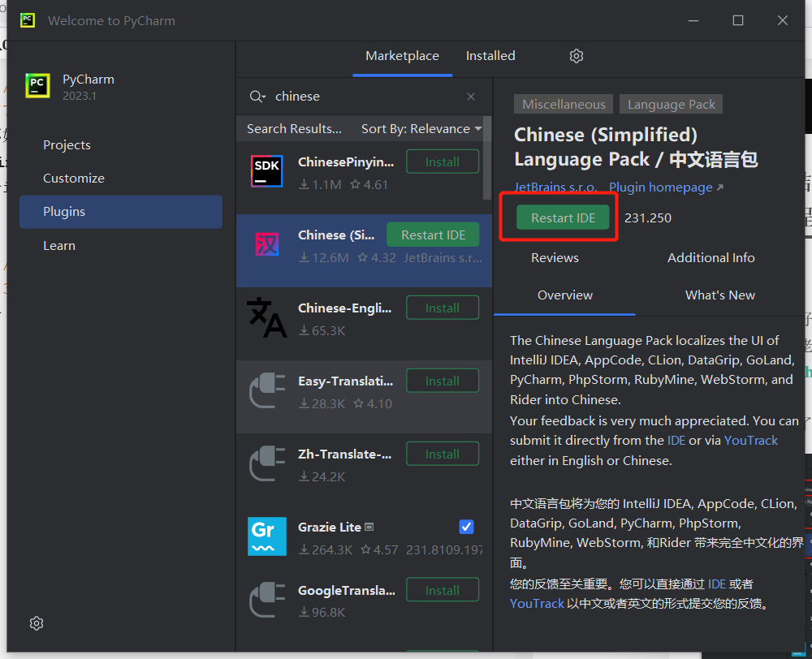Click GoogleTranslation downloads 96.8K

click(322, 612)
